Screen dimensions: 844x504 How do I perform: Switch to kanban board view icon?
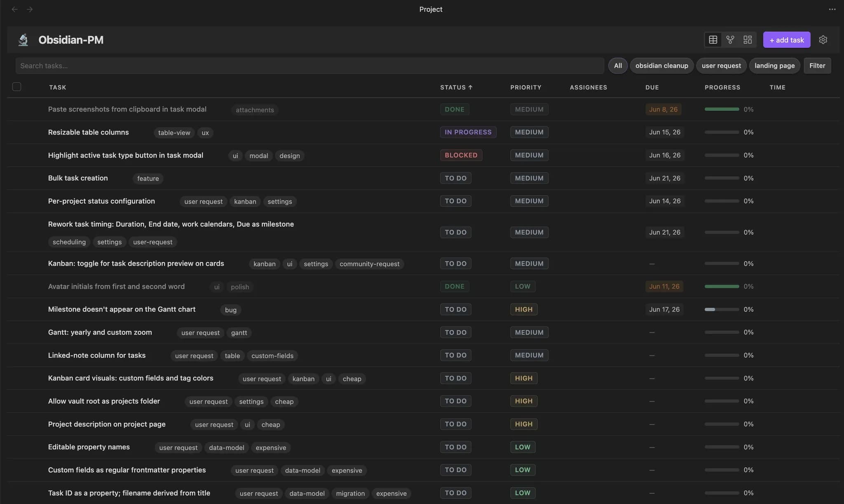coord(748,40)
